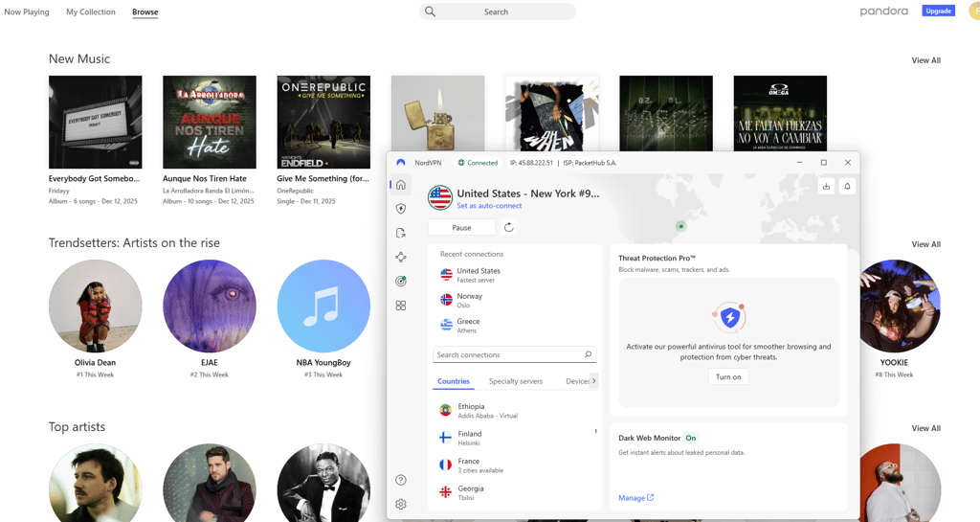This screenshot has width=980, height=522.
Task: Open the Me Faltan Fuerzas album cover
Action: click(780, 113)
